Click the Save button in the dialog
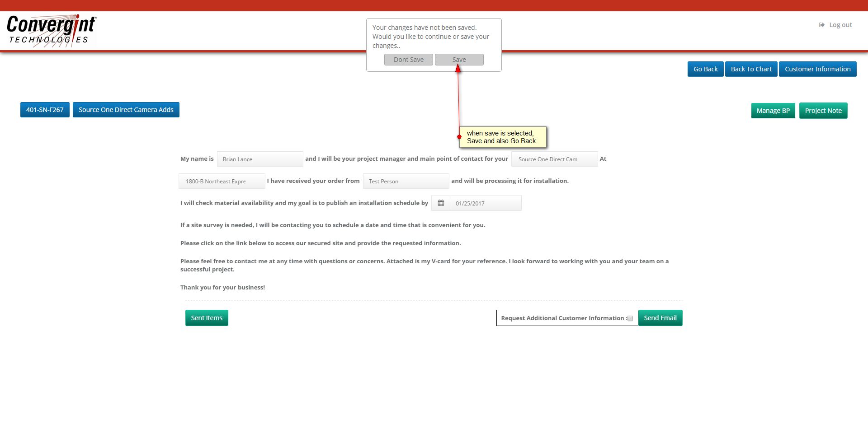Screen dimensions: 868x429 (x=459, y=60)
